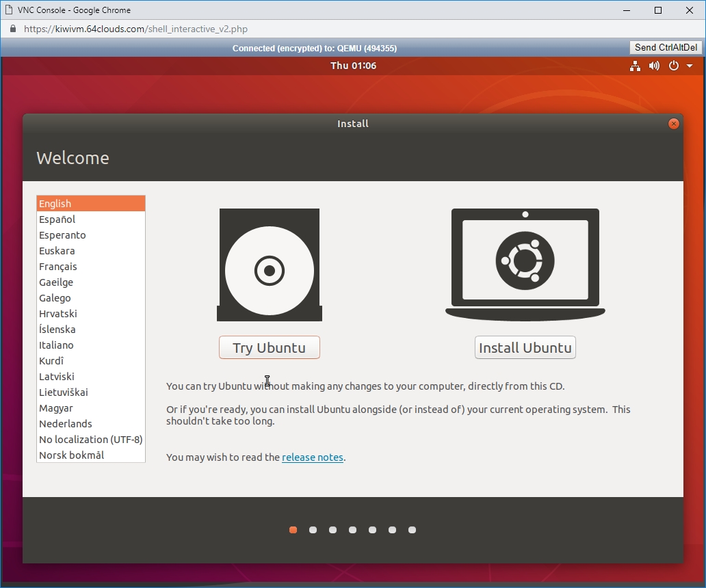The image size is (706, 588).
Task: Open the release notes link
Action: point(313,457)
